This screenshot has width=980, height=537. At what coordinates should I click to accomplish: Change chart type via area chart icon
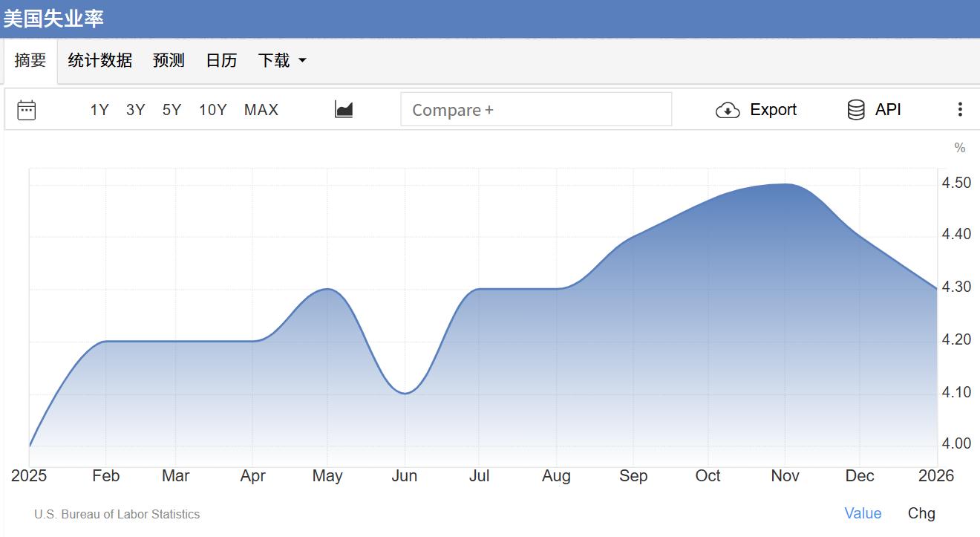[x=344, y=110]
